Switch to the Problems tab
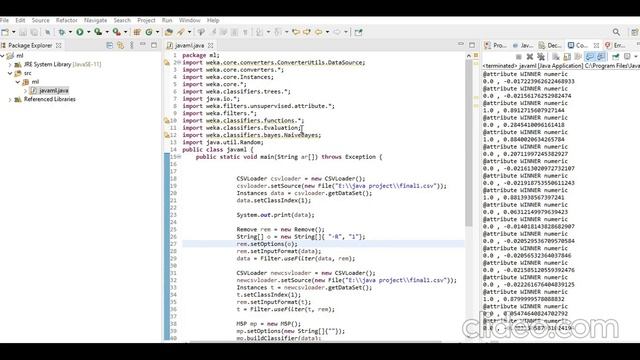 point(495,45)
